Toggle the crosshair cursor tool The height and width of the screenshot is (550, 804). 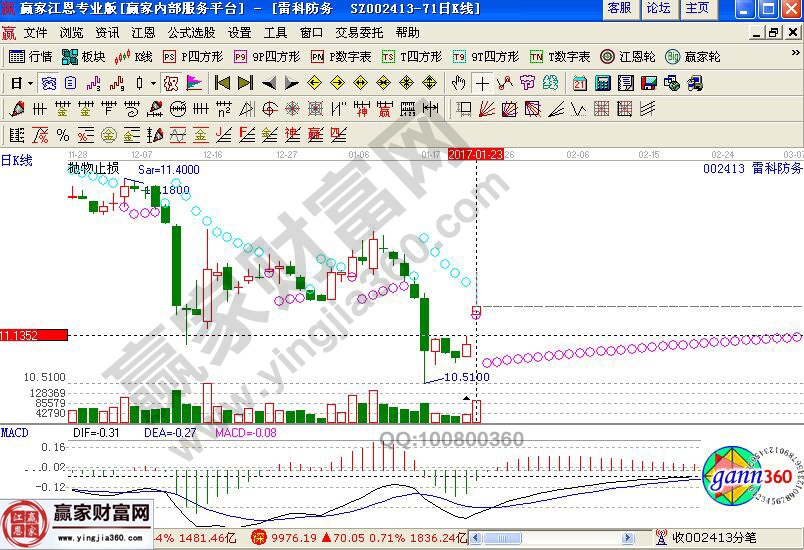pos(483,83)
